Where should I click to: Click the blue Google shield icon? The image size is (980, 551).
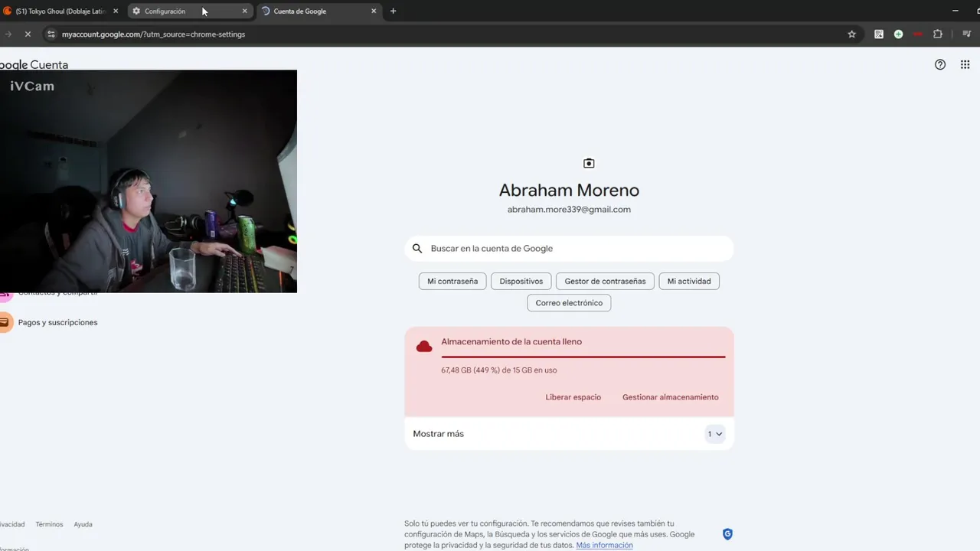tap(727, 534)
